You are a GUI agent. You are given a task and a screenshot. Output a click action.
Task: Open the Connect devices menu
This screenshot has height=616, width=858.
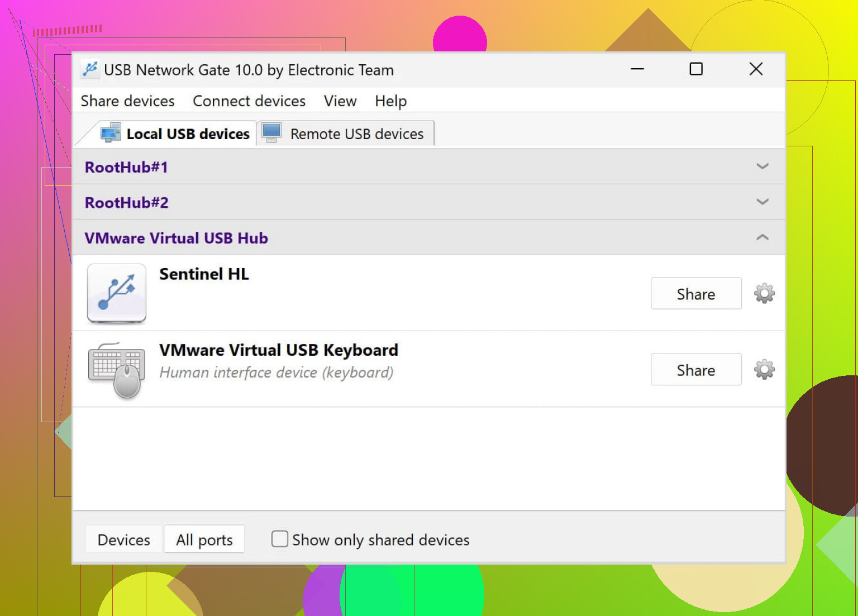pos(249,101)
